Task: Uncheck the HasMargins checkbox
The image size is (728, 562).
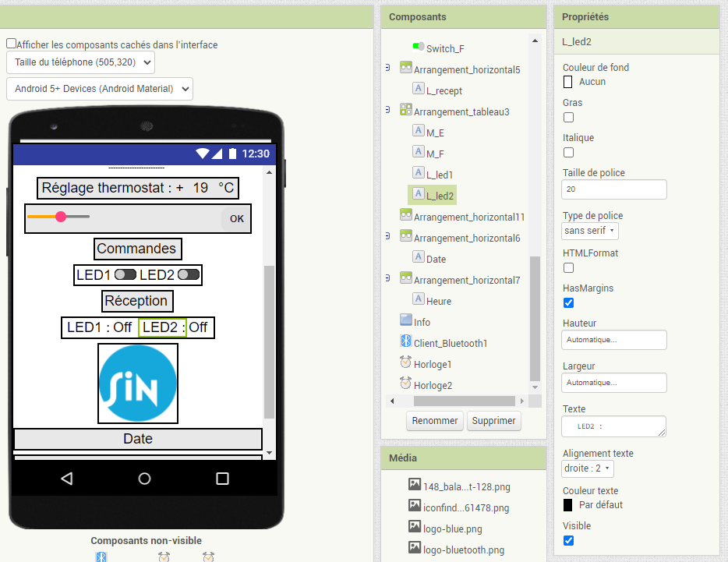Action: point(568,303)
